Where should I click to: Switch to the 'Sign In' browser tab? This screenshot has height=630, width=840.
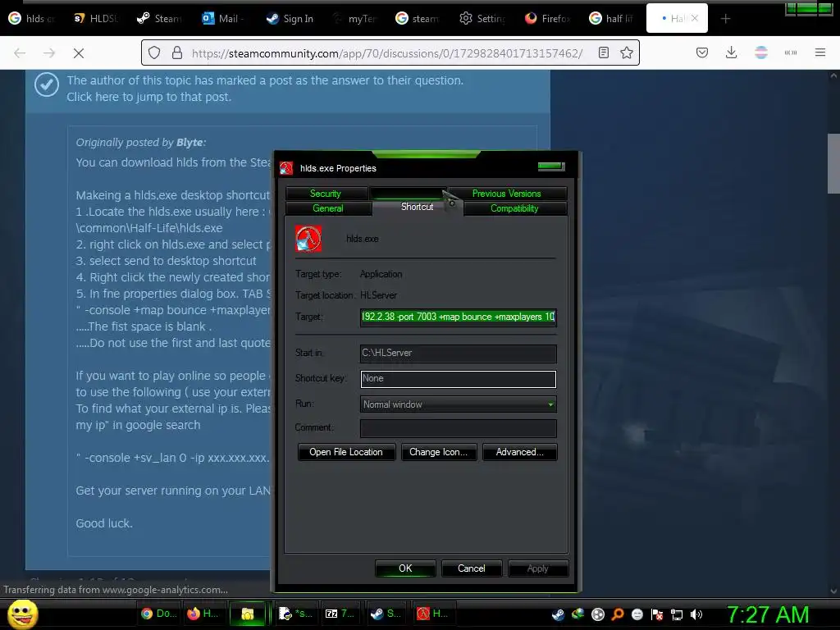click(290, 19)
